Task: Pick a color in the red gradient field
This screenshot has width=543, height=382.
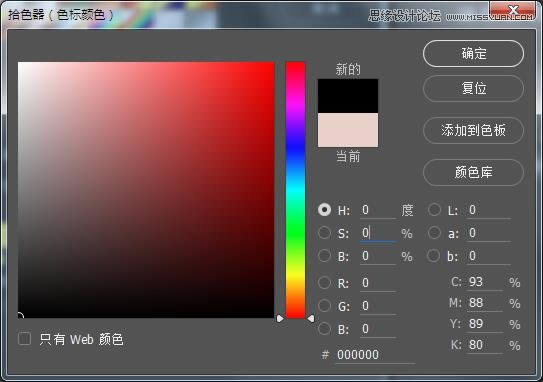Action: pos(146,190)
